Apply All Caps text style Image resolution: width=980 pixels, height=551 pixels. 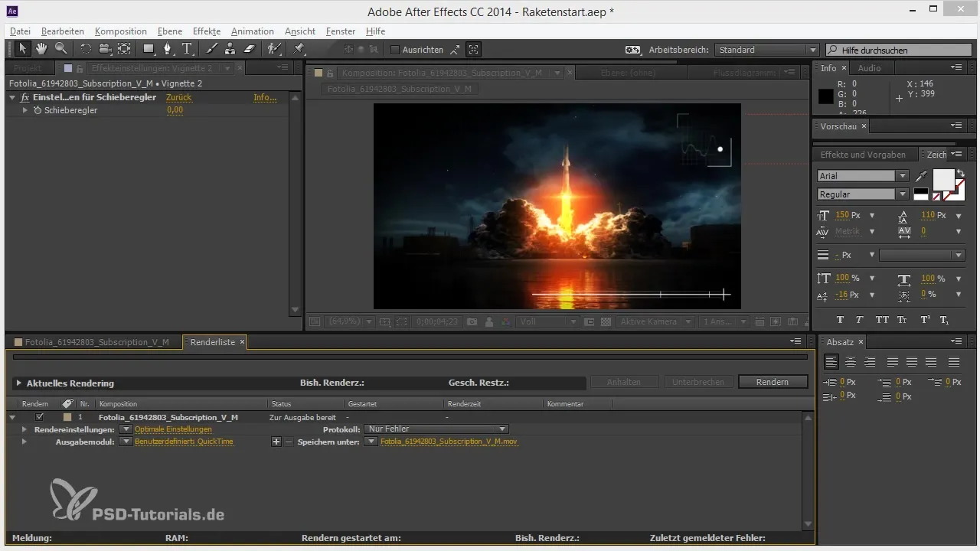[882, 320]
